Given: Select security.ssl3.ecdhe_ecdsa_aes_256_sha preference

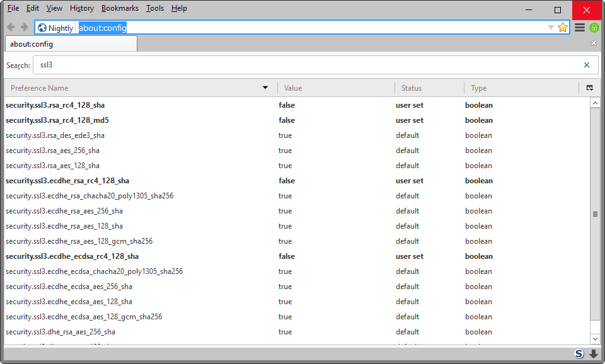Looking at the screenshot, I should (69, 287).
